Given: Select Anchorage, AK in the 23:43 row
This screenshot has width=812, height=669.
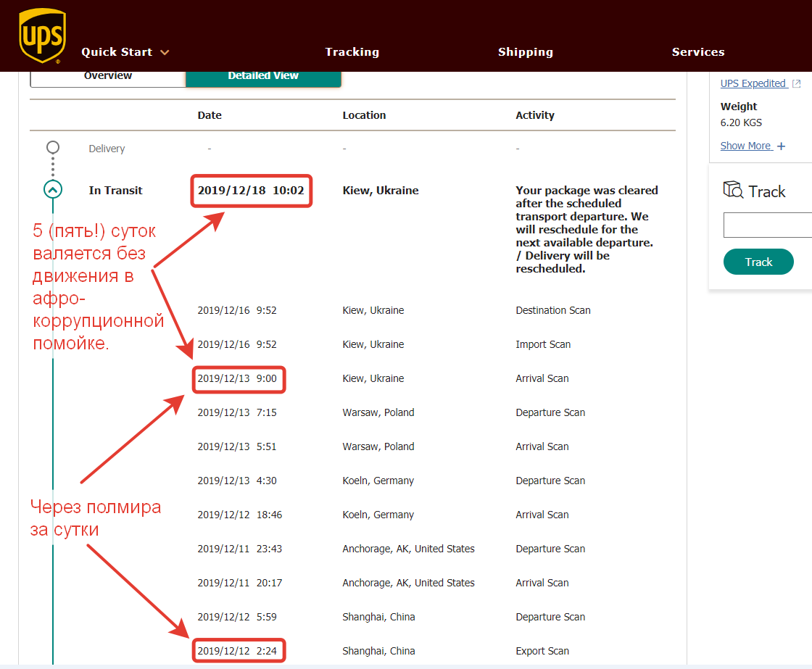Looking at the screenshot, I should pyautogui.click(x=408, y=549).
